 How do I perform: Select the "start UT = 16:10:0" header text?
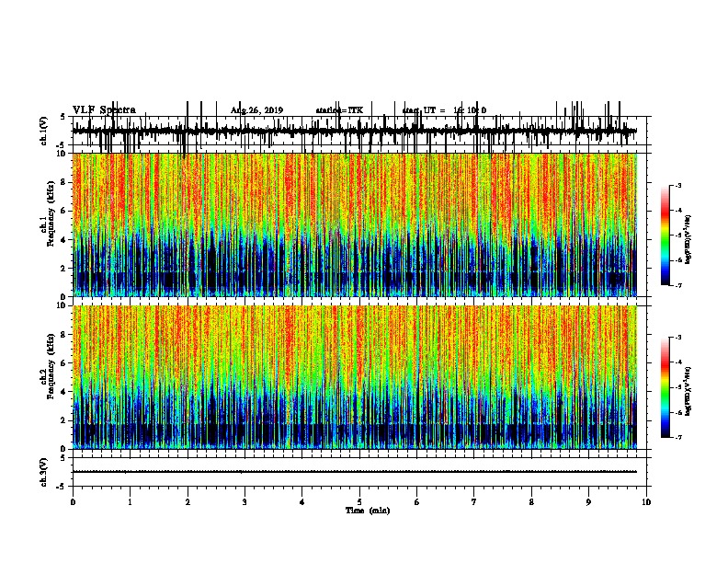(444, 110)
